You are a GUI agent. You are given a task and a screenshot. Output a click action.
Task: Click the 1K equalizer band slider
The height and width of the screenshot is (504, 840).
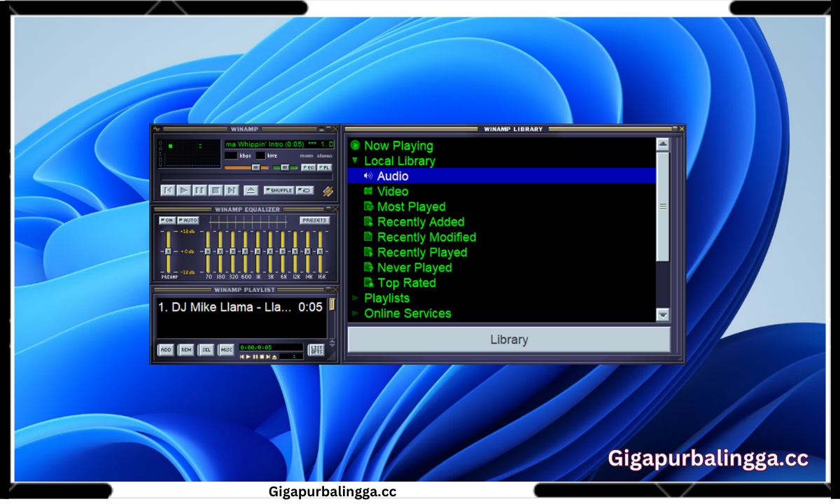pyautogui.click(x=258, y=252)
